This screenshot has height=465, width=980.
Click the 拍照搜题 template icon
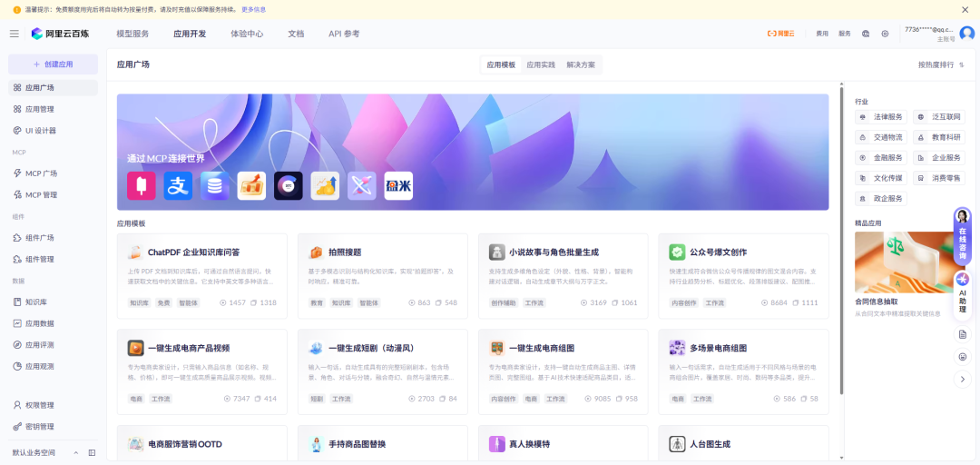click(x=317, y=252)
